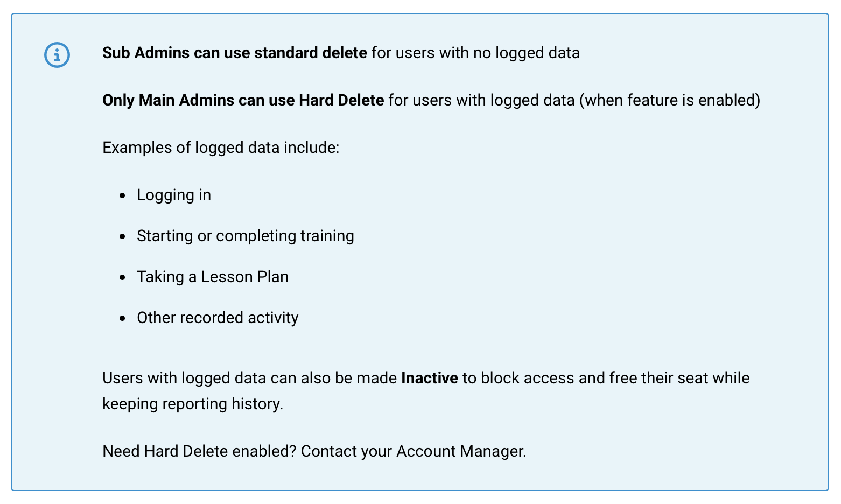The height and width of the screenshot is (504, 841).
Task: Click the bold word 'Inactive'
Action: pos(430,378)
